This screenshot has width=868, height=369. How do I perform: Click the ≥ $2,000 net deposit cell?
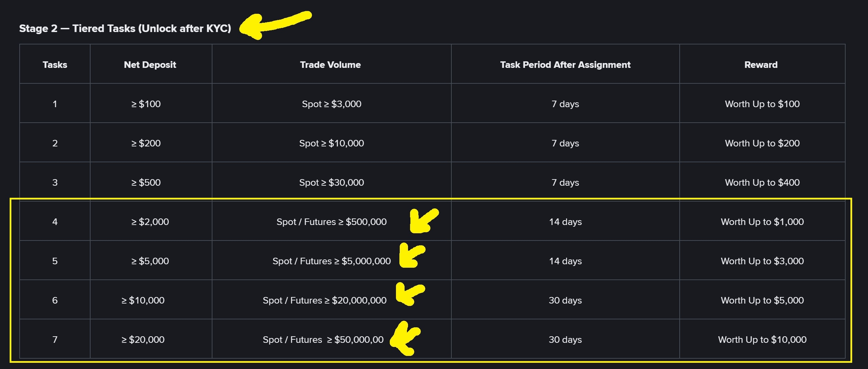click(150, 222)
